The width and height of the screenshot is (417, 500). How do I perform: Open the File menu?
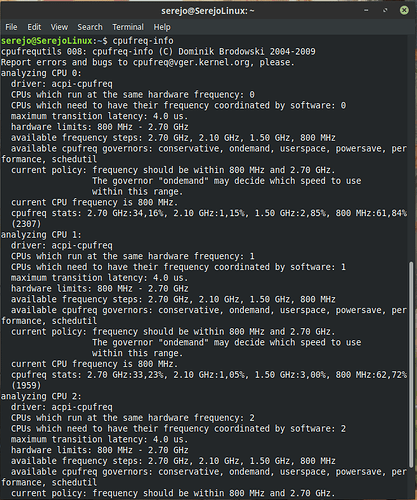(11, 27)
